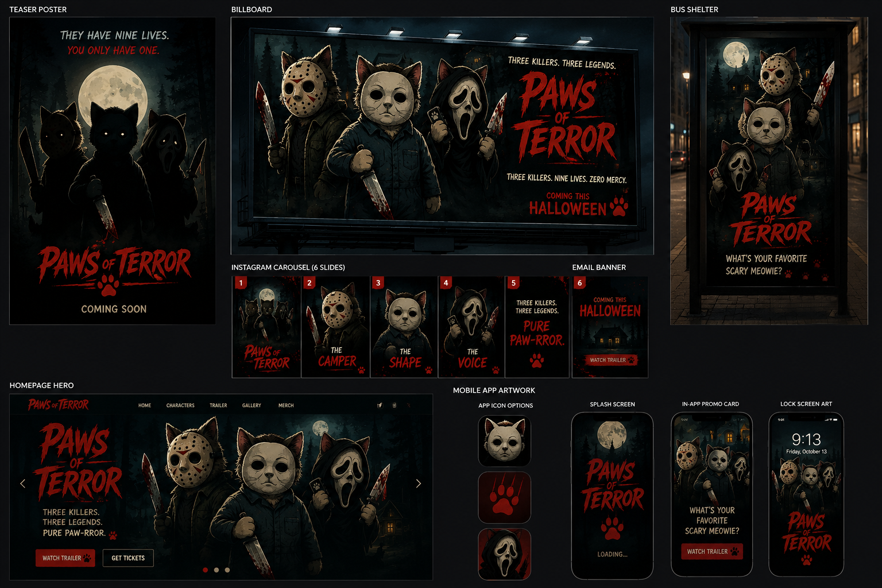This screenshot has height=588, width=882.
Task: Click the red paw print on splash screen
Action: [612, 527]
